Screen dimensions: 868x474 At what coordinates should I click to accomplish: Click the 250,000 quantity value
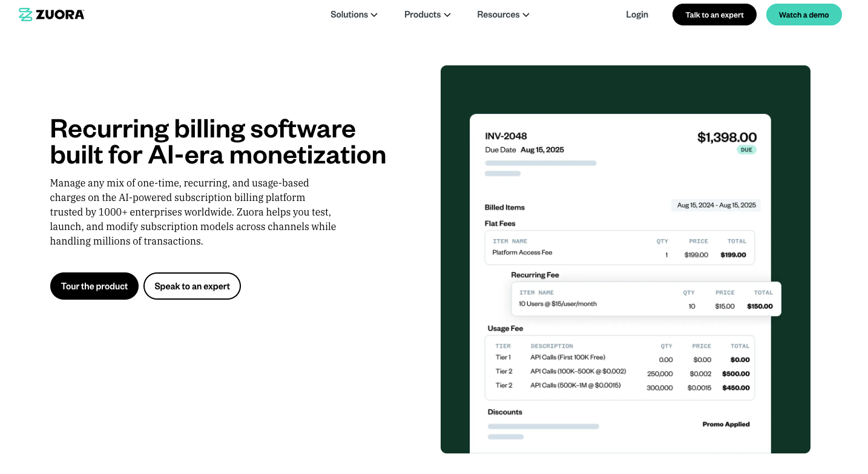[660, 374]
